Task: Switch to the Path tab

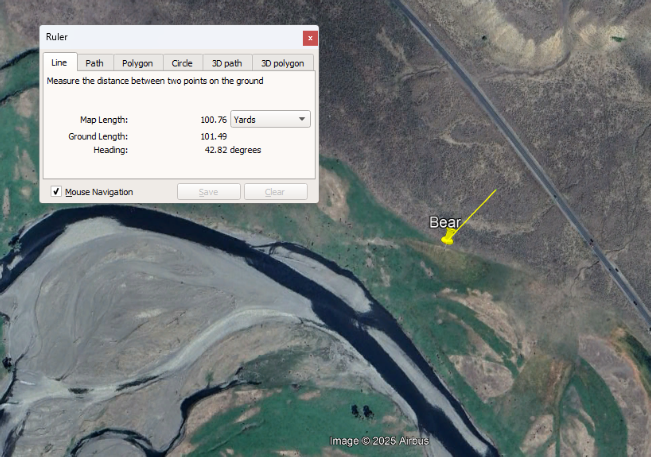Action: [94, 62]
